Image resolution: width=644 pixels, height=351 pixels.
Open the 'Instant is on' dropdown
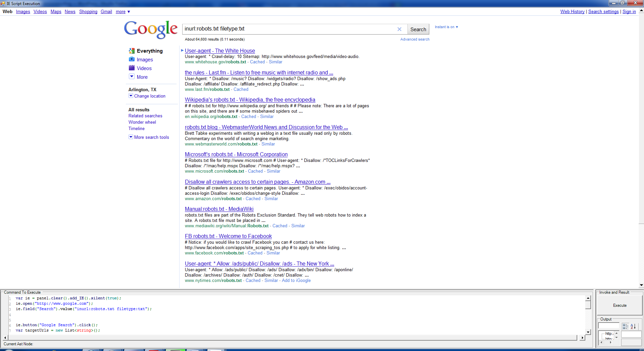(x=446, y=27)
